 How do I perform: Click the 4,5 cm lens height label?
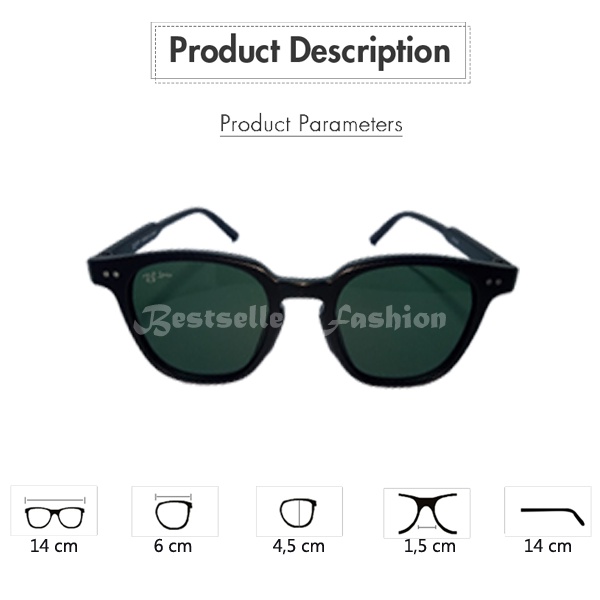[x=298, y=546]
